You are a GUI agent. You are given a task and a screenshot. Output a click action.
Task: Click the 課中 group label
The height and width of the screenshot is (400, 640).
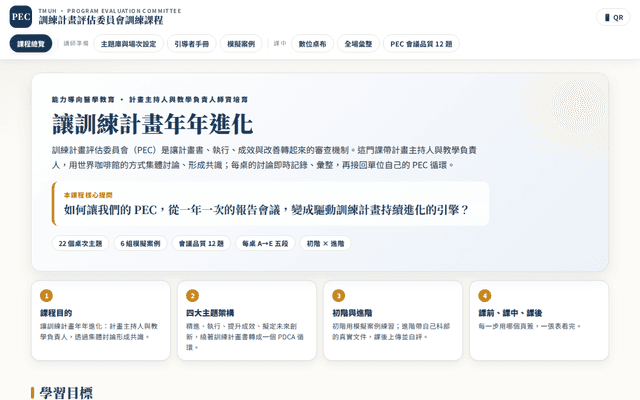click(280, 43)
